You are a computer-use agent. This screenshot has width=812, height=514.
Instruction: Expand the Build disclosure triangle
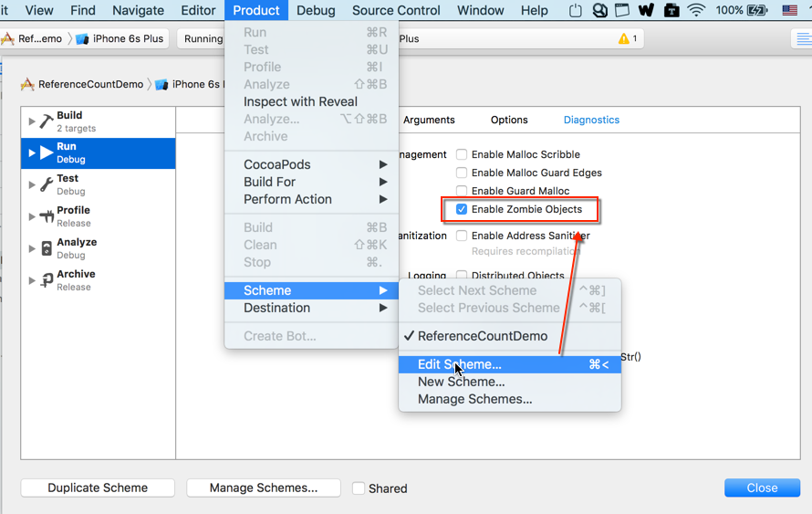tap(32, 121)
